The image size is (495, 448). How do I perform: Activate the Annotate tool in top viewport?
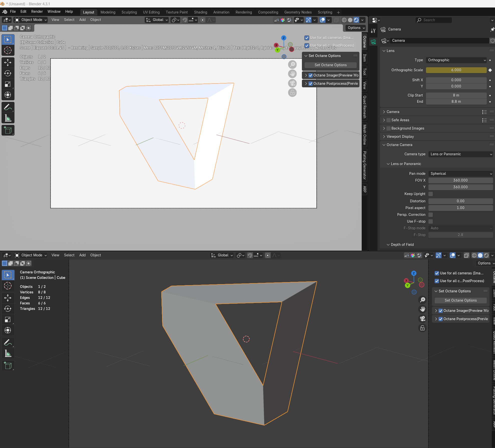pos(8,107)
